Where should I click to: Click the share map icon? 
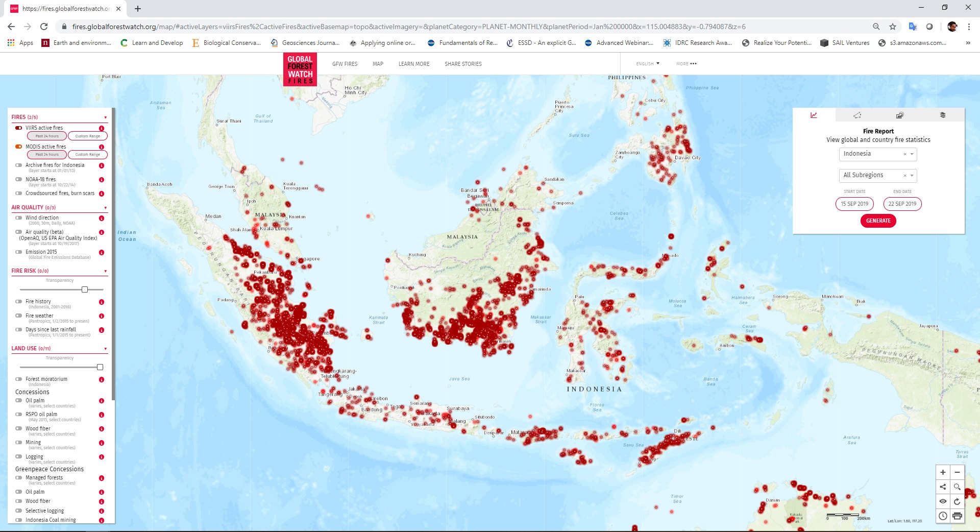click(x=943, y=487)
